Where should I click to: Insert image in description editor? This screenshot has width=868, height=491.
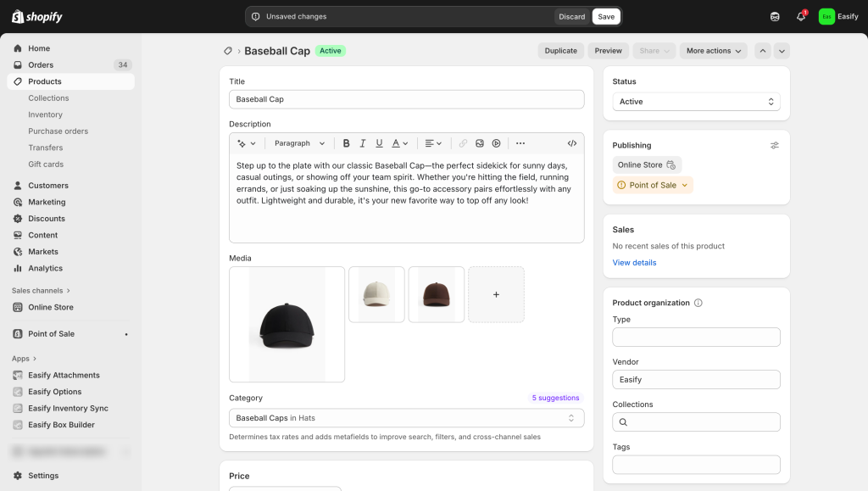click(480, 143)
